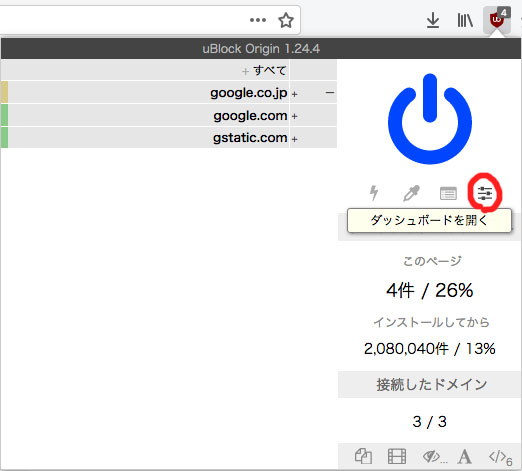Click the element zapper lightning icon
This screenshot has height=471, width=522.
[x=374, y=193]
